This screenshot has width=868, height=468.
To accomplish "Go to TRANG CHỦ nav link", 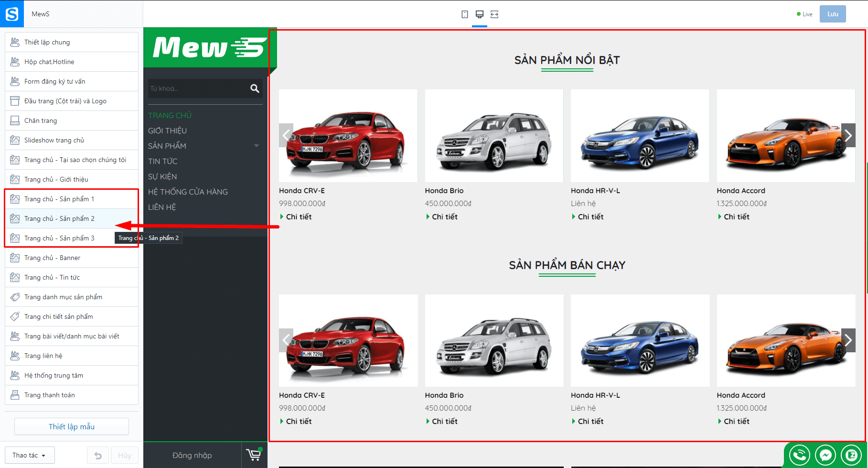I will 170,115.
